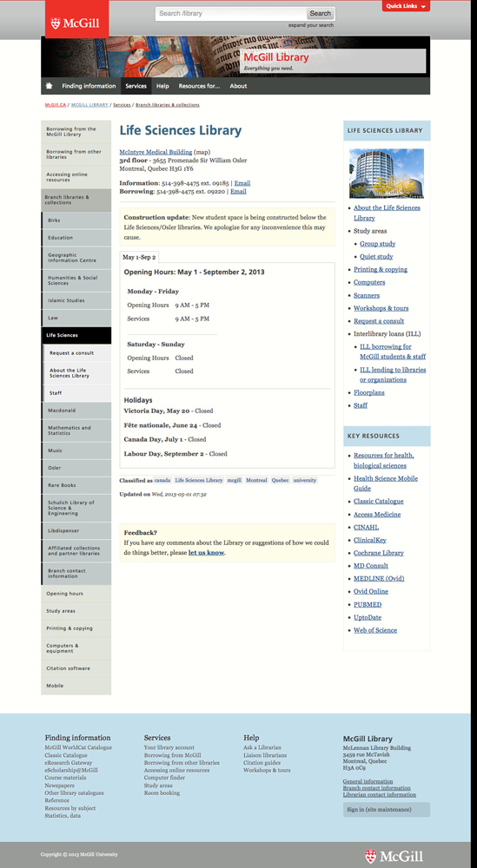Open the Web of Science link
This screenshot has width=477, height=868.
(375, 630)
